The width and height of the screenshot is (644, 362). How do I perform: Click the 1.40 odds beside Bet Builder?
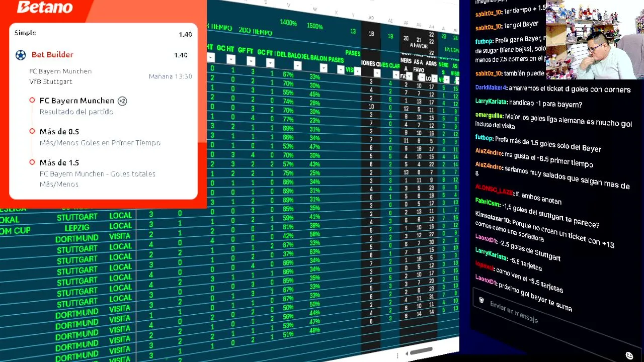181,55
